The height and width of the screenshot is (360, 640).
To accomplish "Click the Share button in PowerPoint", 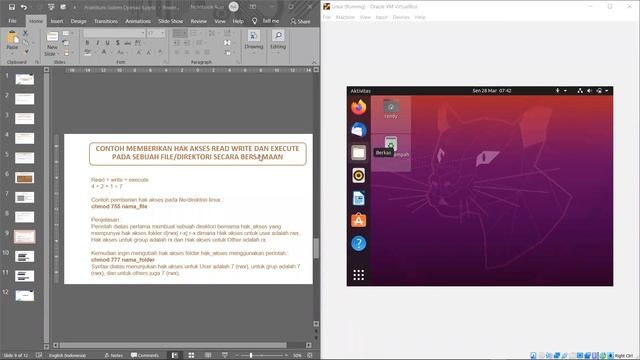I will pyautogui.click(x=300, y=21).
